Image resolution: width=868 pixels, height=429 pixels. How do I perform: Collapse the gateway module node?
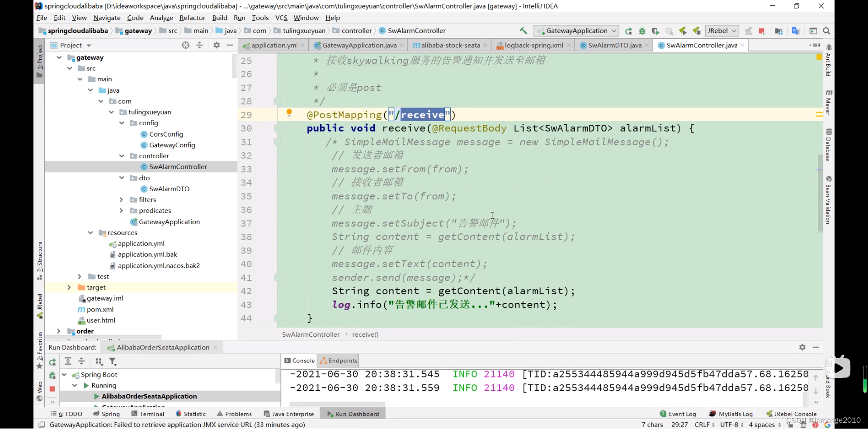(x=59, y=57)
